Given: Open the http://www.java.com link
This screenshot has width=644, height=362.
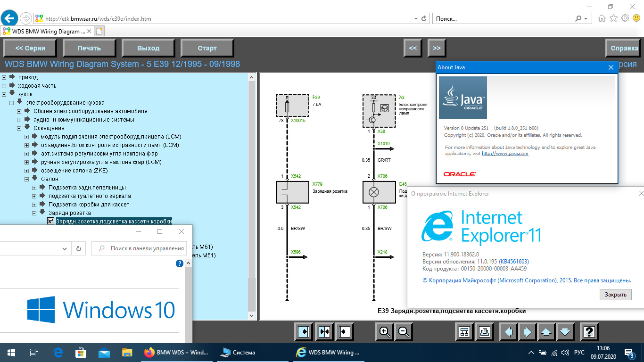Looking at the screenshot, I should (505, 154).
